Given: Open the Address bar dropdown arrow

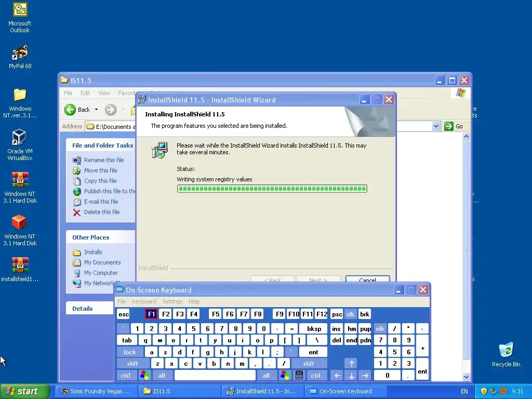Looking at the screenshot, I should 436,126.
